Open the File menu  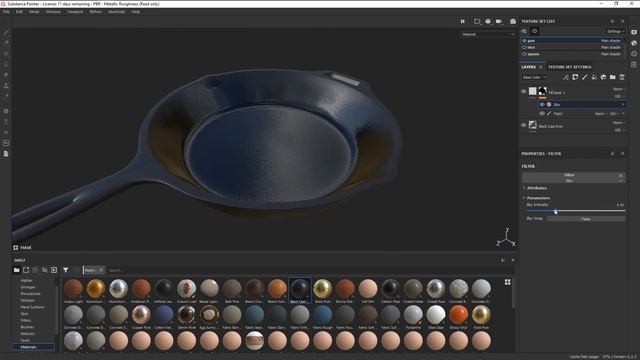coord(6,12)
